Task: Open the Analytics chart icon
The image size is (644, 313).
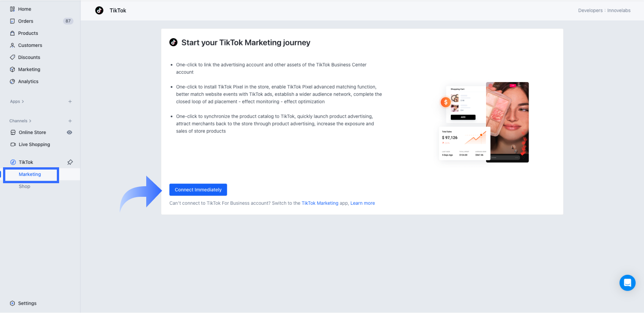Action: point(13,82)
